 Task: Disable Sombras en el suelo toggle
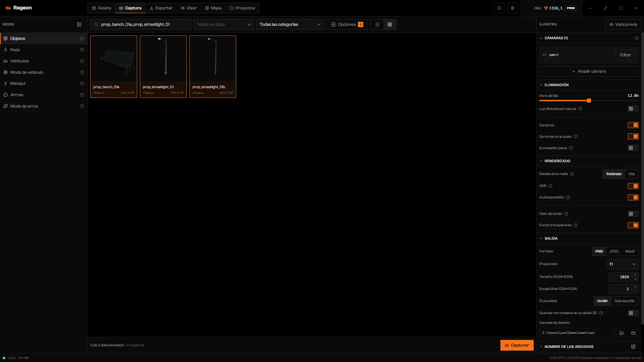633,137
